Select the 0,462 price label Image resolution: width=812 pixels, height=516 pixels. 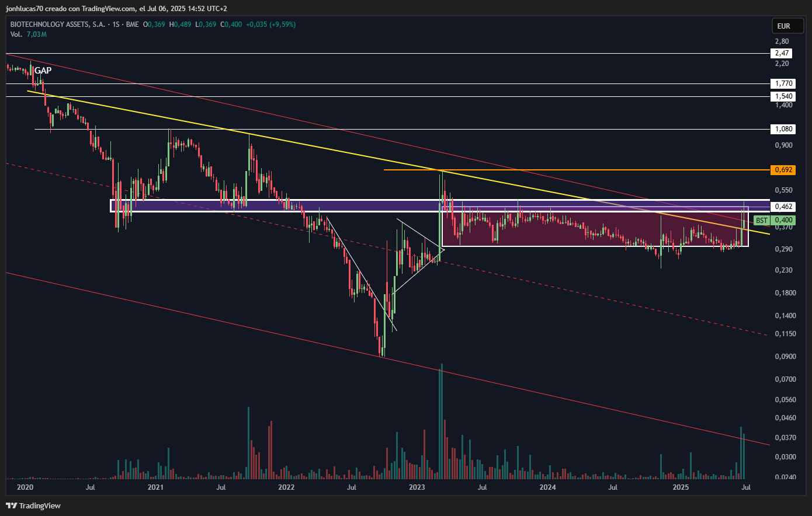(x=783, y=207)
